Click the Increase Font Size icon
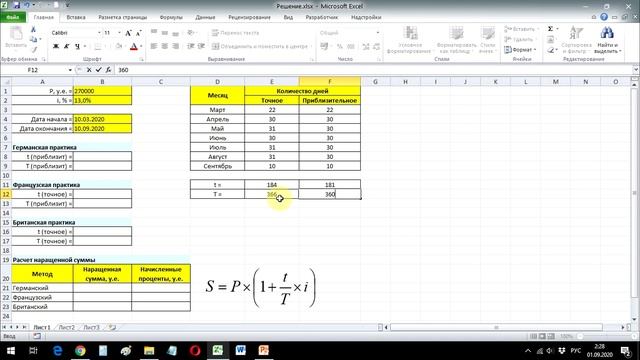This screenshot has width=640, height=360. coord(128,33)
